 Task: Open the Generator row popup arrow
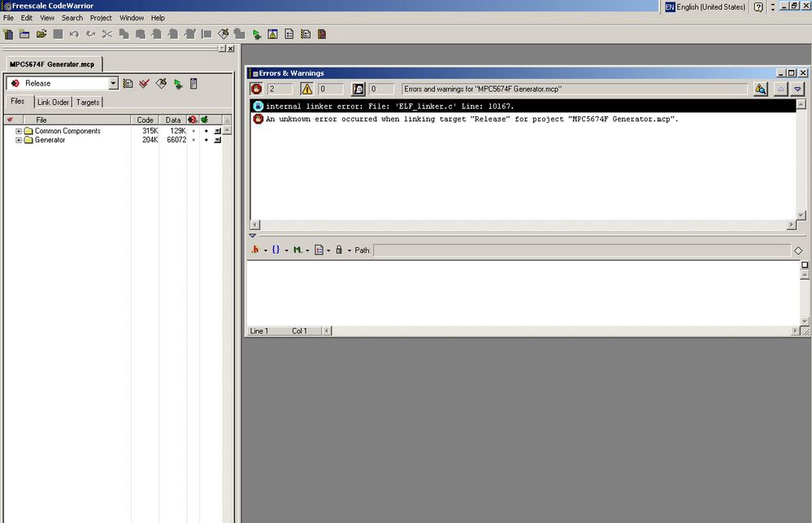tap(218, 140)
